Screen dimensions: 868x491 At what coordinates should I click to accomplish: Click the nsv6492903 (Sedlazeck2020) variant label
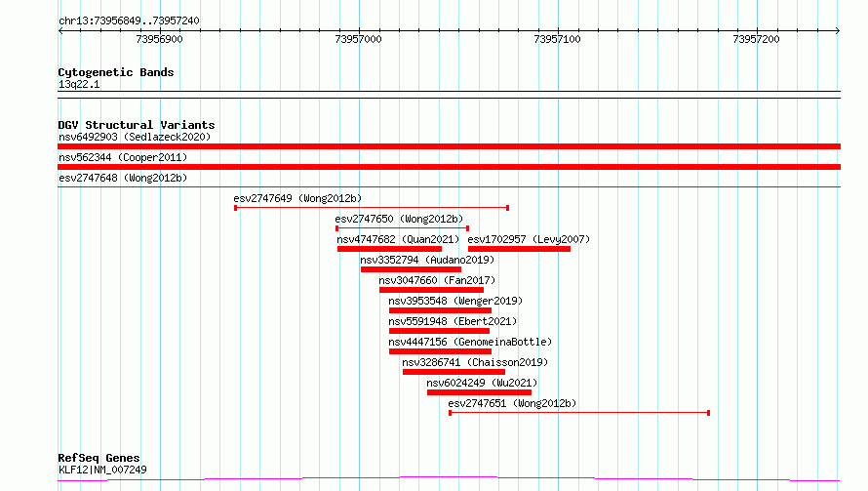point(135,137)
